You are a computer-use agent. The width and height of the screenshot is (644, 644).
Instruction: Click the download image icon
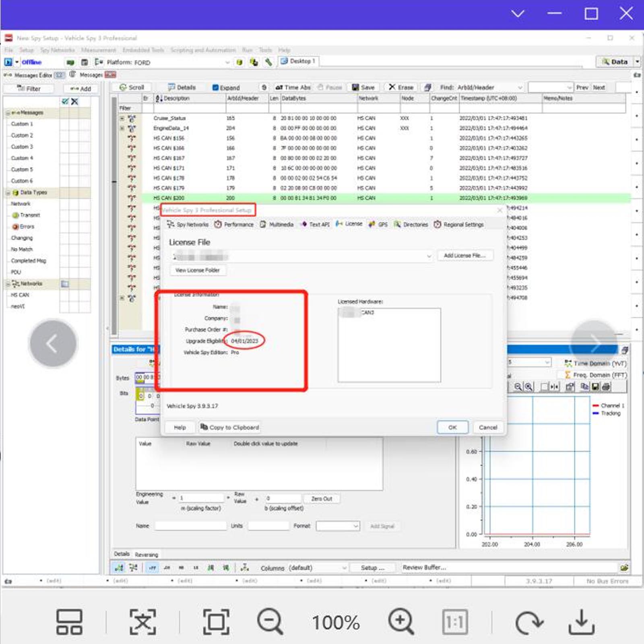(582, 621)
